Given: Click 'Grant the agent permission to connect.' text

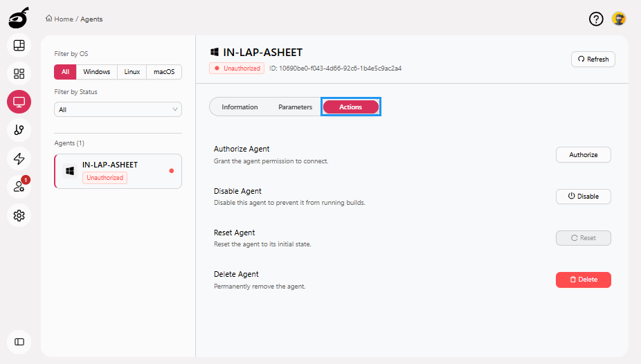Looking at the screenshot, I should (271, 161).
